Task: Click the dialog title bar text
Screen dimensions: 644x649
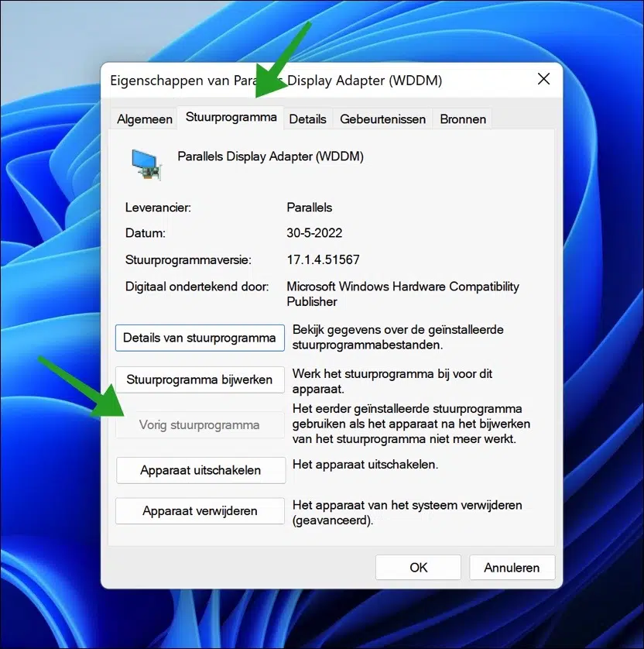Action: [x=276, y=81]
